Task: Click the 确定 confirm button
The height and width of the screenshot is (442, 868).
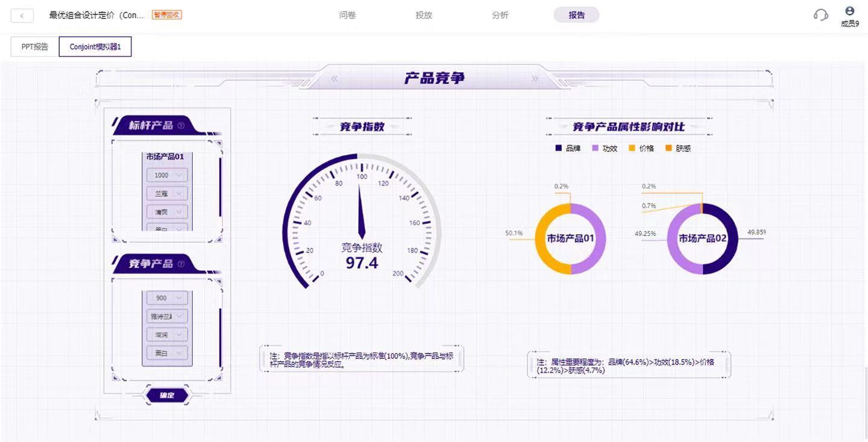Action: (x=168, y=396)
